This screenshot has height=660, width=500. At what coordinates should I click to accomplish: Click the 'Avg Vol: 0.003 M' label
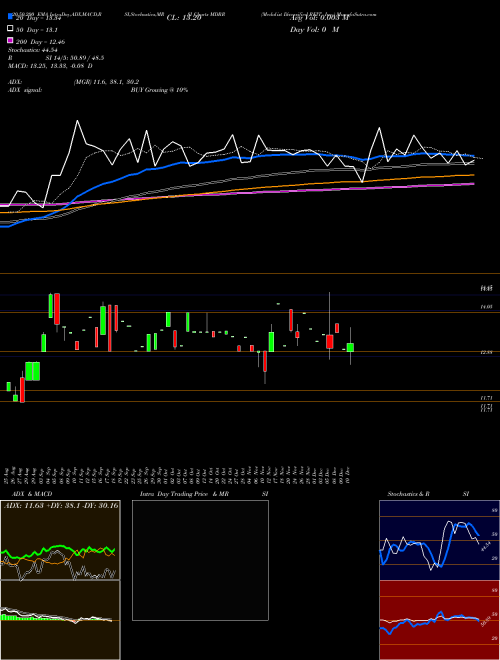point(319,18)
